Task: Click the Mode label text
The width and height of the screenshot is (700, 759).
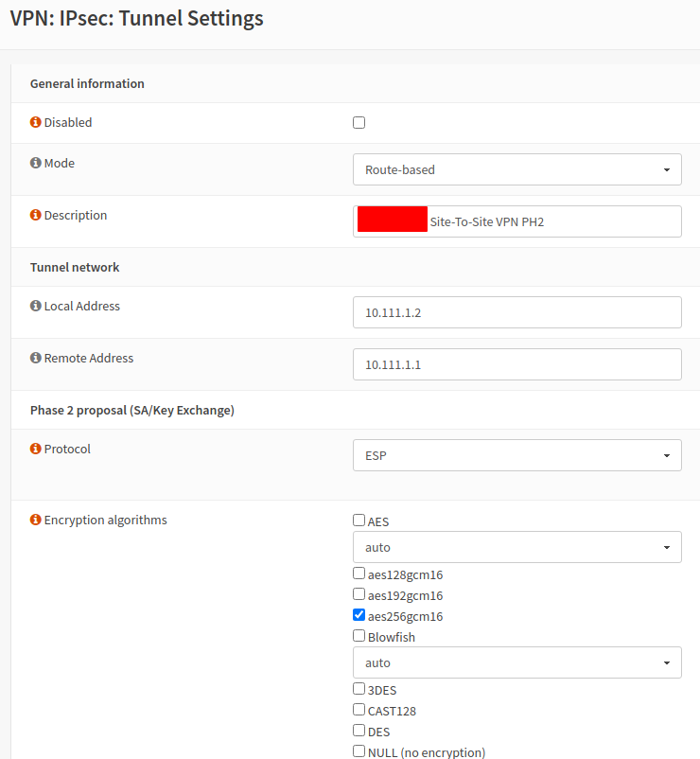Action: (x=60, y=163)
